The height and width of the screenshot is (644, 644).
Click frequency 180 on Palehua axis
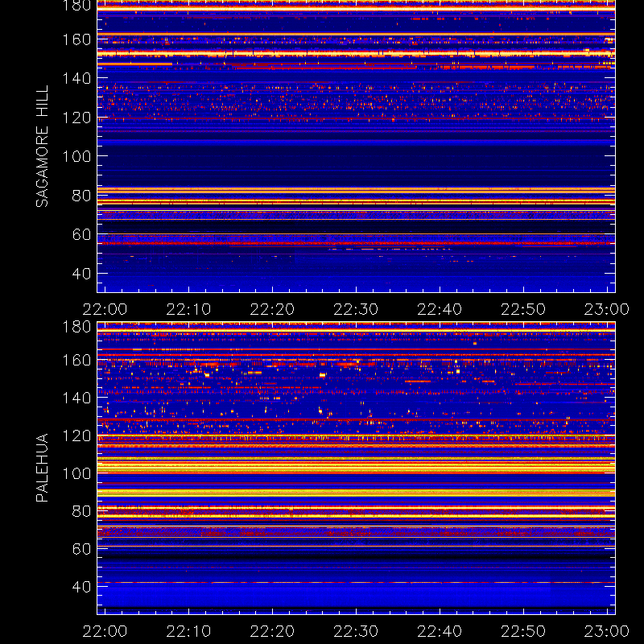tap(76, 327)
